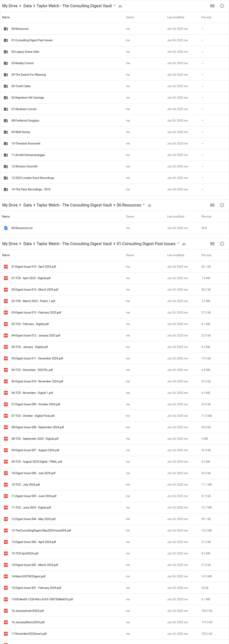Click Data breadcrumb in 01-Consulting Digest Past Issues header
This screenshot has width=229, height=644.
click(28, 244)
